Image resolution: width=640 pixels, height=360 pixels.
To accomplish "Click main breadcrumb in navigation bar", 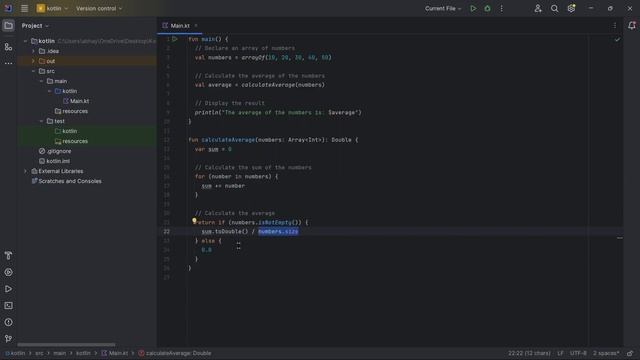I will click(60, 353).
